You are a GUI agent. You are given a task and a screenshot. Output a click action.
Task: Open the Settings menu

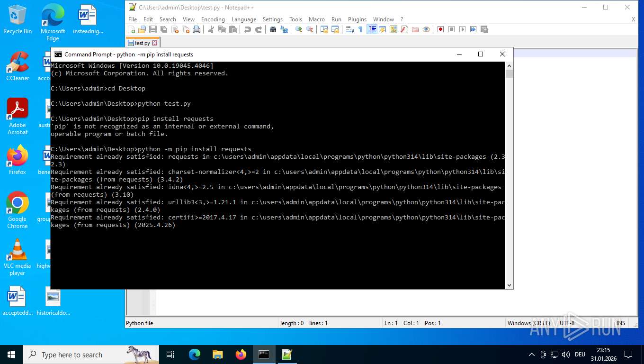pyautogui.click(x=273, y=19)
